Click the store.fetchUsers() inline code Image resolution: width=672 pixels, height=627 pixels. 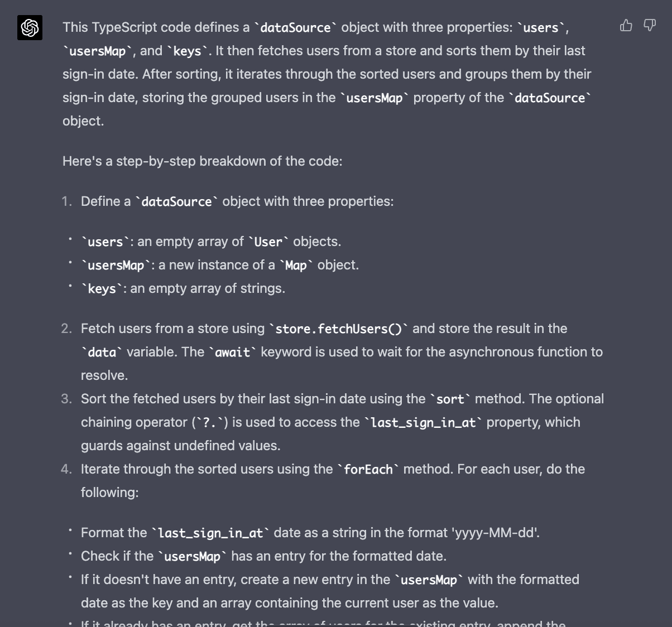tap(339, 329)
